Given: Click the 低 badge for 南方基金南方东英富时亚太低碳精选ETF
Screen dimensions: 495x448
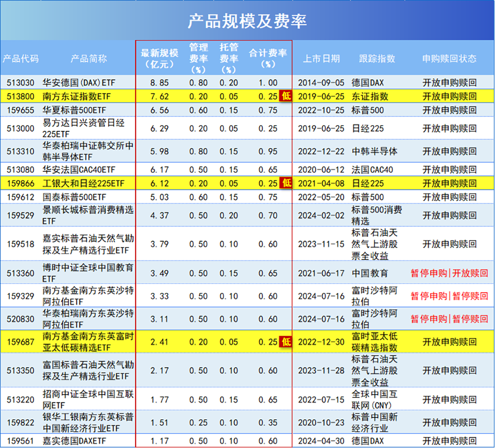Looking at the screenshot, I should coord(286,342).
